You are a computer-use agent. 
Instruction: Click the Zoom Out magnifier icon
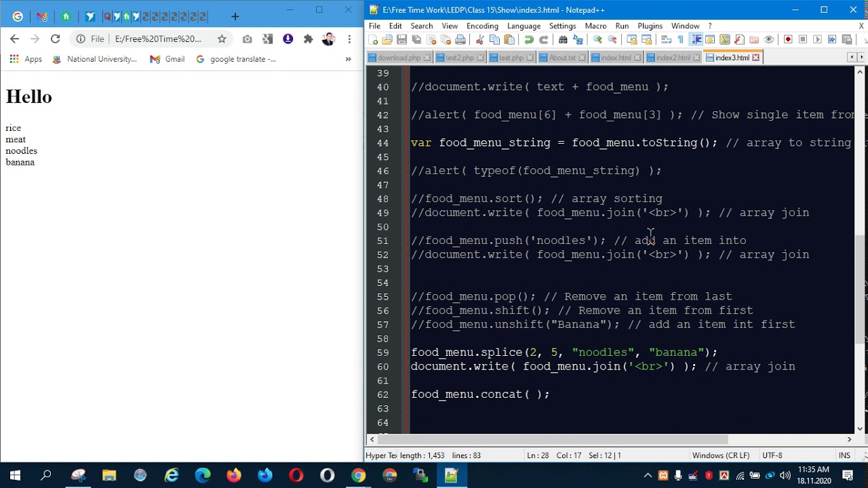tap(612, 39)
